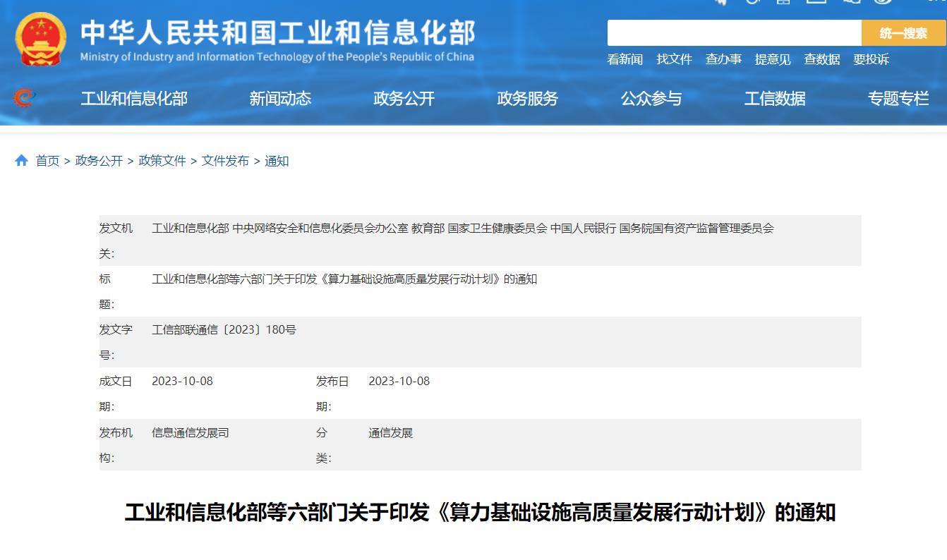
Task: Open the 公众参与 menu
Action: (x=651, y=99)
